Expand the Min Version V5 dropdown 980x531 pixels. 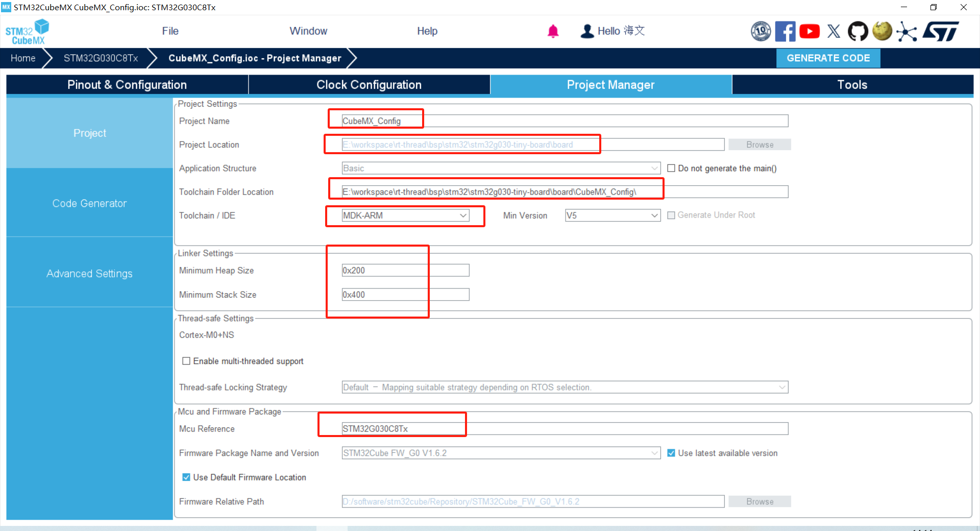[612, 215]
